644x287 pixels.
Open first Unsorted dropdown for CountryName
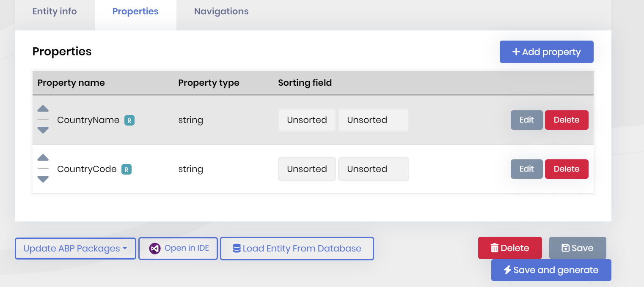pos(307,120)
